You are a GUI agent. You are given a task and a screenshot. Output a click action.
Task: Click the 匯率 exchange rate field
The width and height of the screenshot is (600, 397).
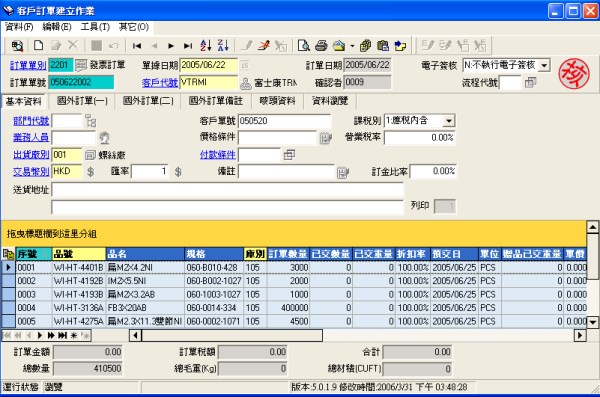(150, 171)
